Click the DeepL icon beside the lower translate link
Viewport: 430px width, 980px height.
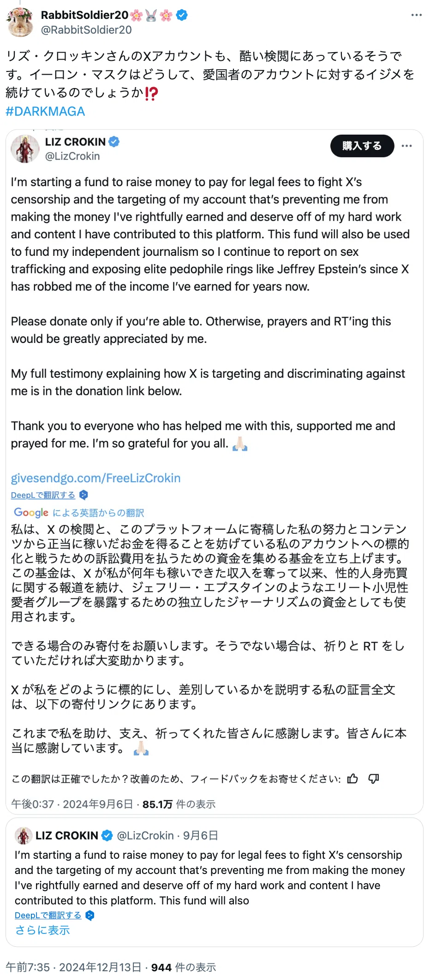[x=90, y=915]
